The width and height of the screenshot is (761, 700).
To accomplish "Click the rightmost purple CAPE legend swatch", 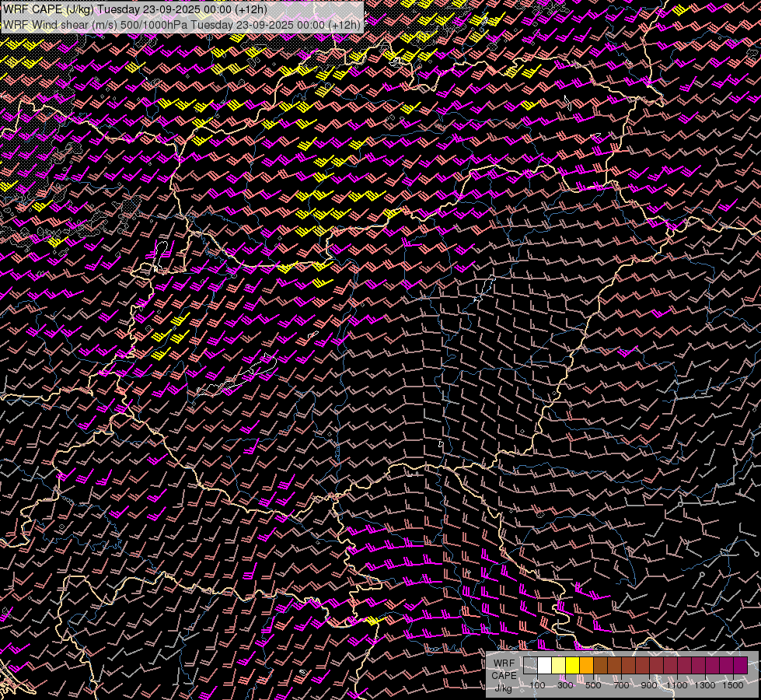I will click(x=740, y=666).
